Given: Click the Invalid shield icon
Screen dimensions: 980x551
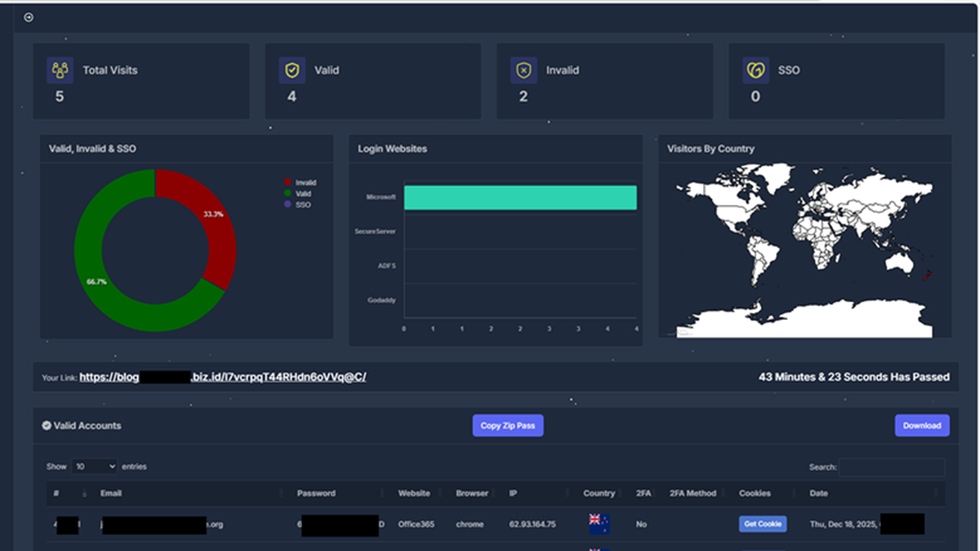Looking at the screenshot, I should (523, 70).
